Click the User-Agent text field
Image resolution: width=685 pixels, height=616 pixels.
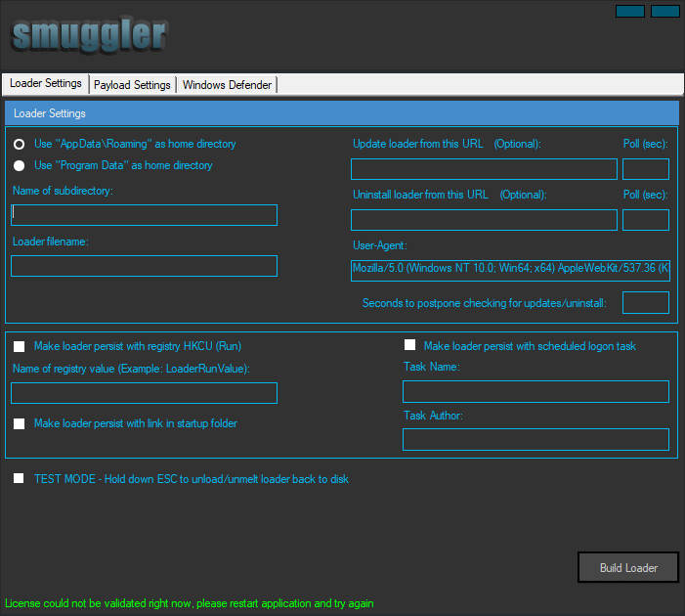tap(510, 271)
